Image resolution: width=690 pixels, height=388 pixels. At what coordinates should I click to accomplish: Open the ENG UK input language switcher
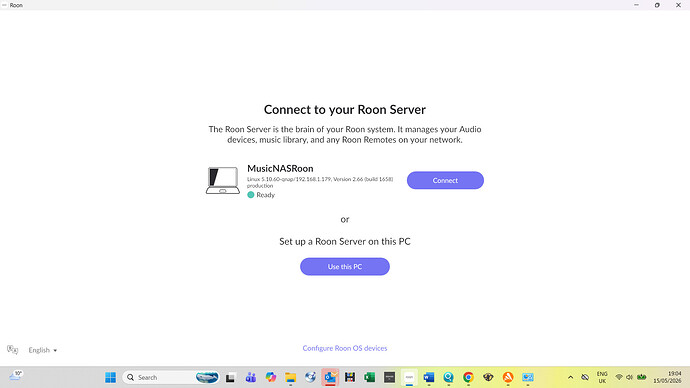[x=602, y=377]
